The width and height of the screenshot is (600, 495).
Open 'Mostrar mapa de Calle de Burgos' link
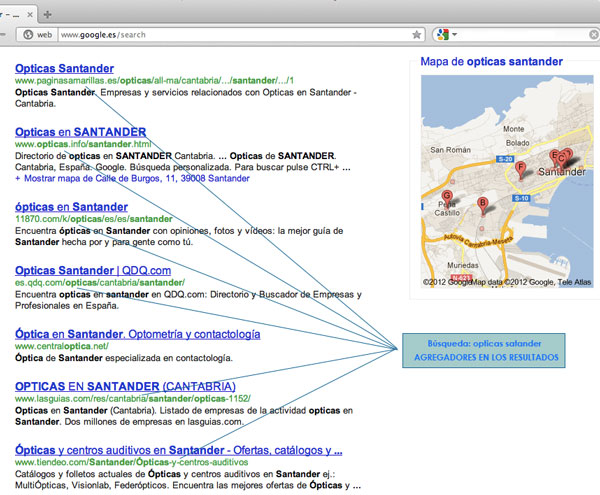pyautogui.click(x=132, y=178)
